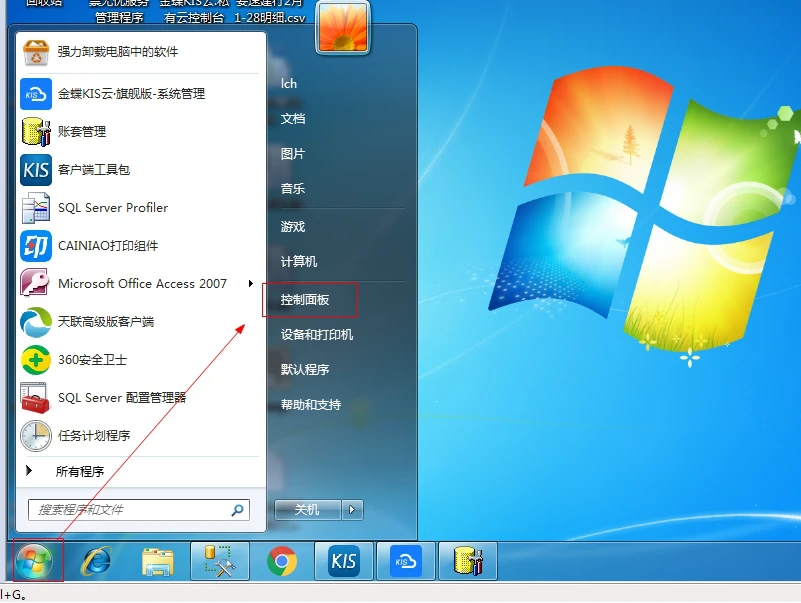
Task: Click 所有程序 all programs text
Action: pyautogui.click(x=80, y=471)
